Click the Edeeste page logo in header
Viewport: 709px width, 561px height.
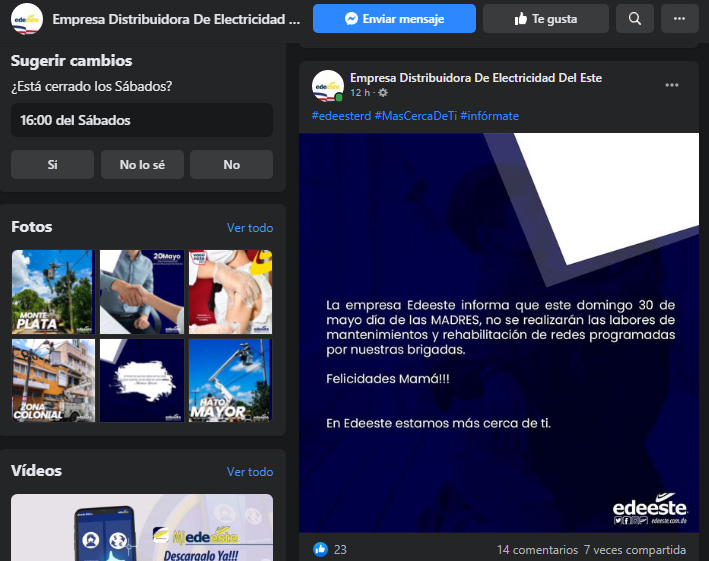(x=26, y=19)
